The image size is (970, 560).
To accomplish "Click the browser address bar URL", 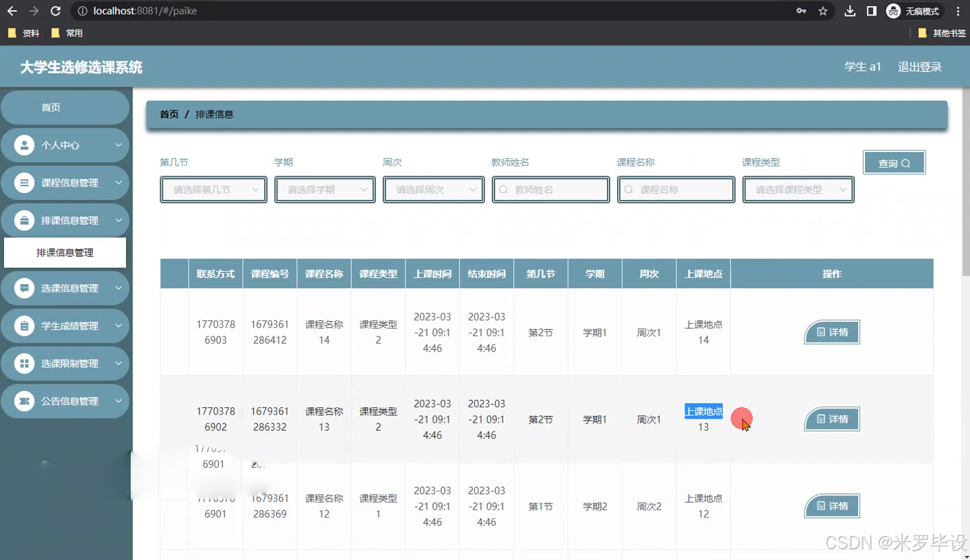I will (145, 11).
